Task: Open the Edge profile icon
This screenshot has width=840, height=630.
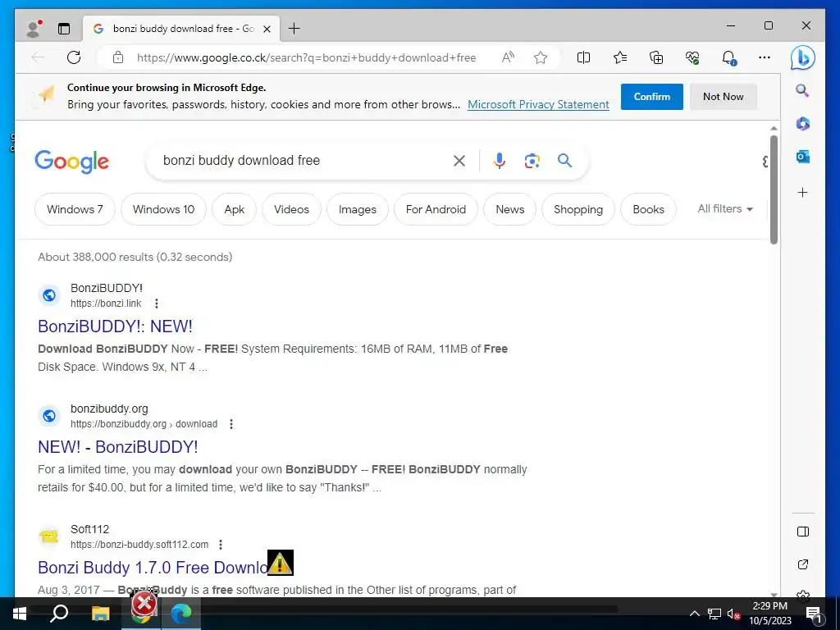Action: click(x=34, y=29)
